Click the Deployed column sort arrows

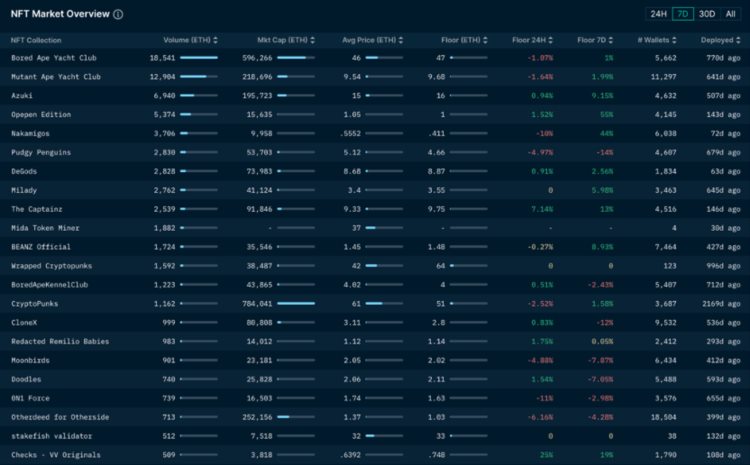point(740,40)
